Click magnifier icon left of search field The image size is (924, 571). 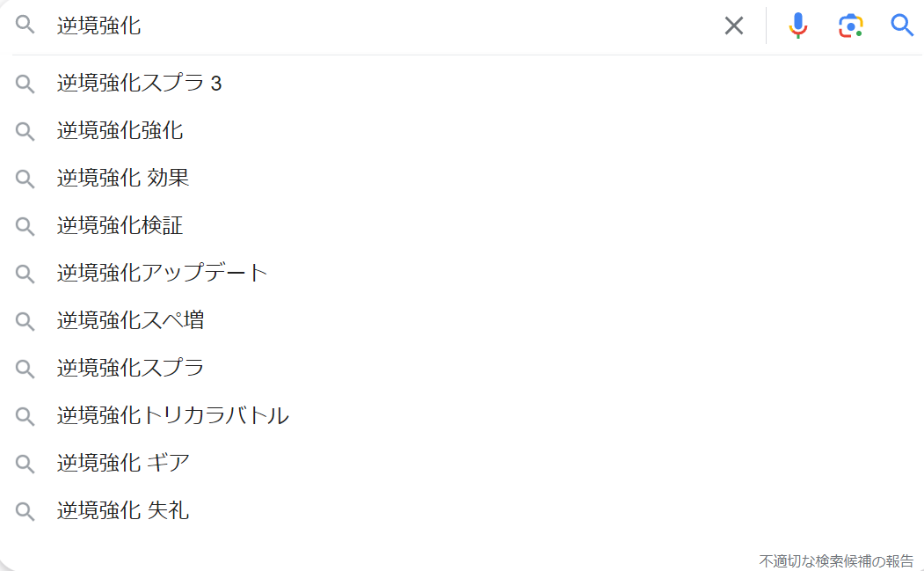point(25,26)
